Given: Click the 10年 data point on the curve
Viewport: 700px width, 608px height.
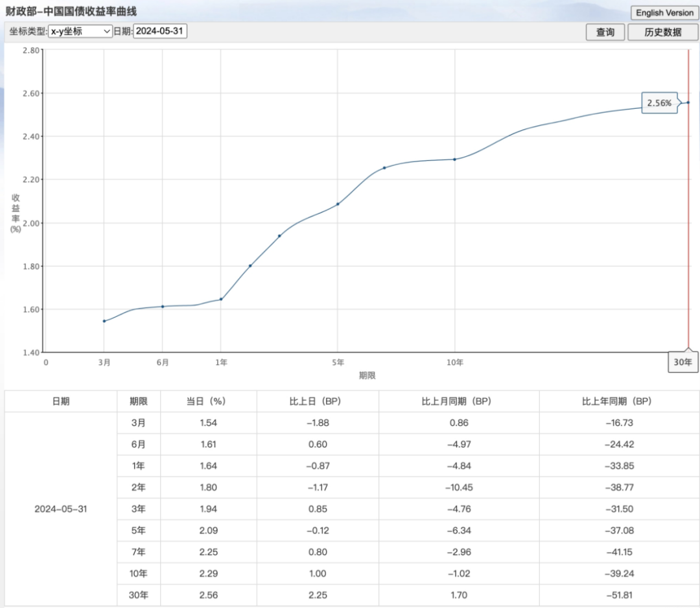Looking at the screenshot, I should 455,159.
